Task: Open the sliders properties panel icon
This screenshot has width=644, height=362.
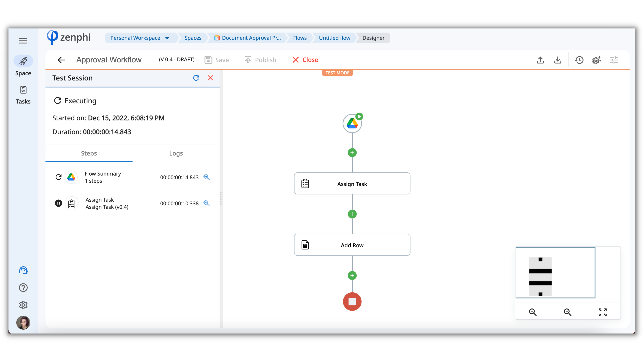Action: click(x=614, y=60)
